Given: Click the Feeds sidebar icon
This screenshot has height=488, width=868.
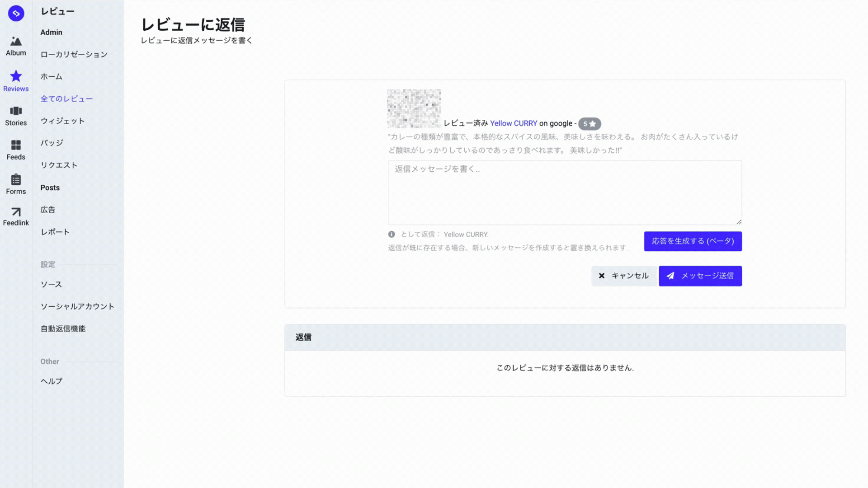Looking at the screenshot, I should (x=16, y=145).
